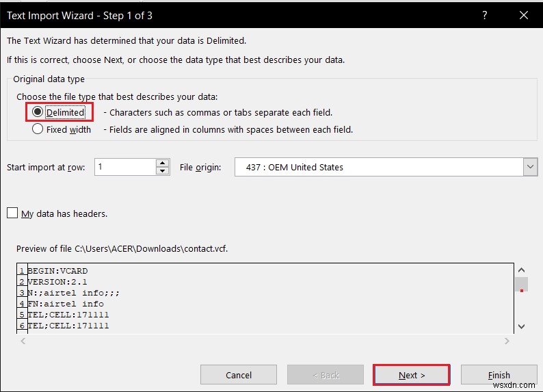
Task: Click the Next button
Action: click(x=412, y=375)
